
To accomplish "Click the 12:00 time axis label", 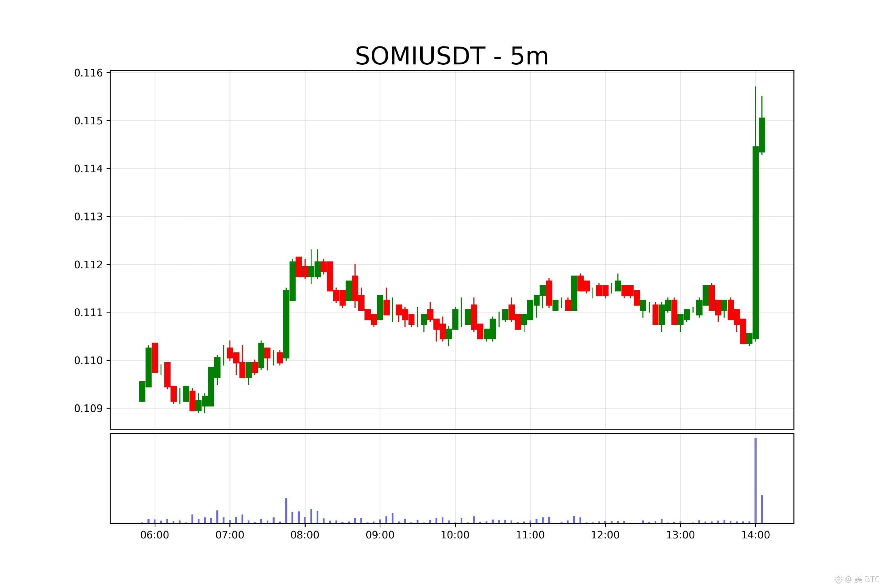I will (605, 535).
